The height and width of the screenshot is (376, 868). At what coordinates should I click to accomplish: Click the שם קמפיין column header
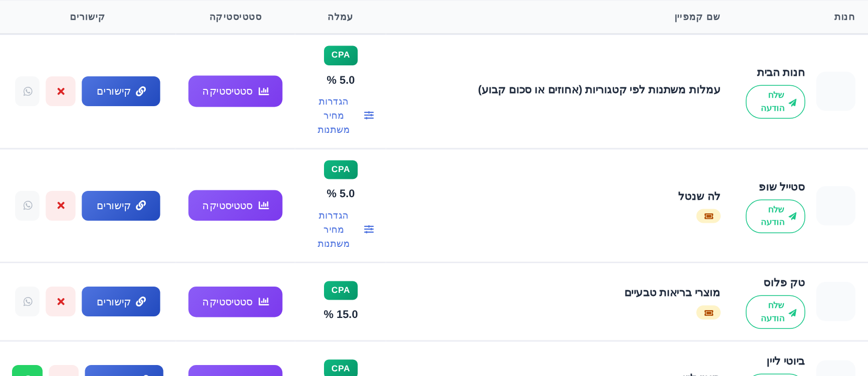pyautogui.click(x=697, y=17)
